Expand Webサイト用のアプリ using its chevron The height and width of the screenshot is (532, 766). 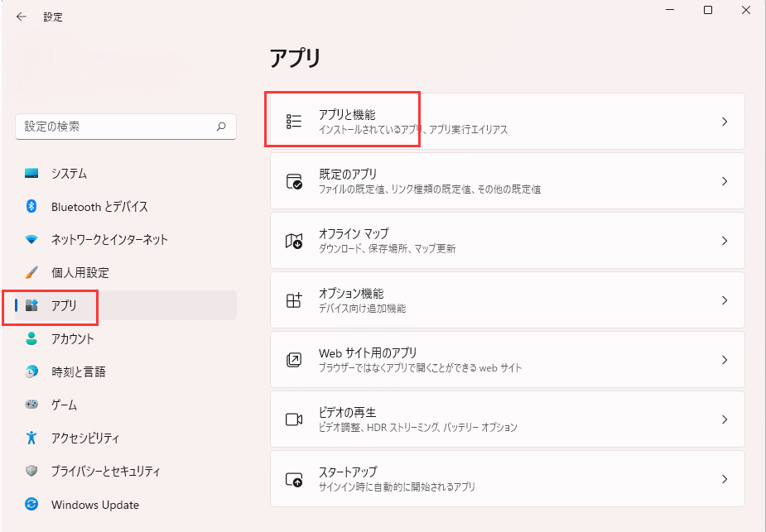click(725, 359)
